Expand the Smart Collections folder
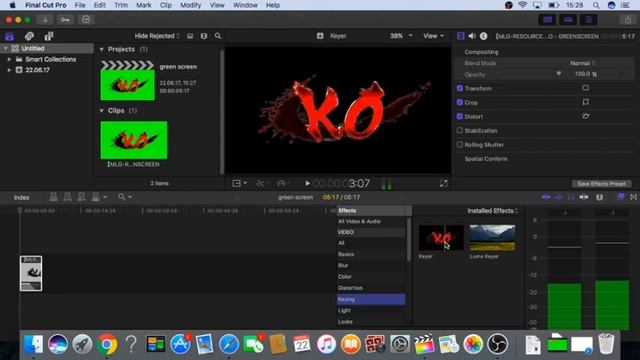Screen dimensions: 640x360 point(9,59)
